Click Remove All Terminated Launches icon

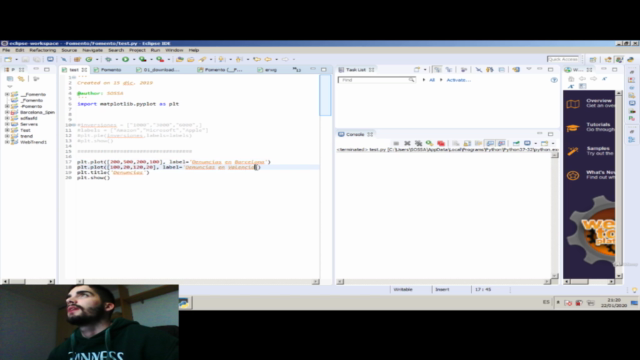(418, 143)
